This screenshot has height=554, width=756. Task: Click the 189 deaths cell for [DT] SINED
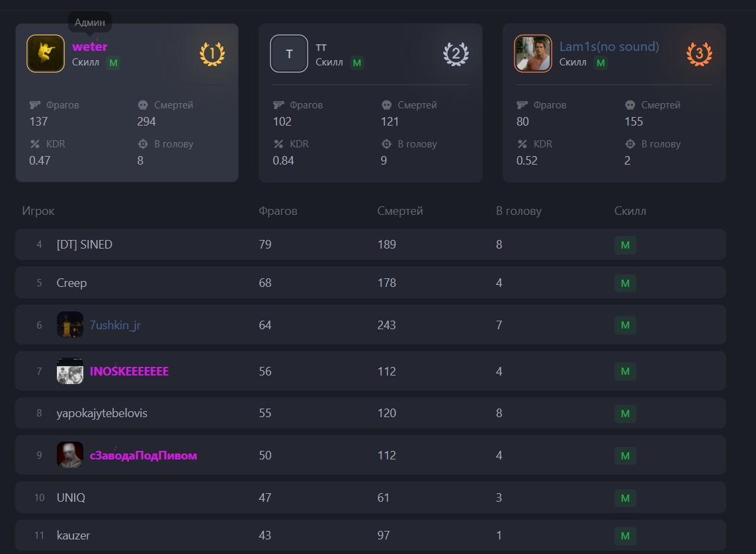point(387,245)
